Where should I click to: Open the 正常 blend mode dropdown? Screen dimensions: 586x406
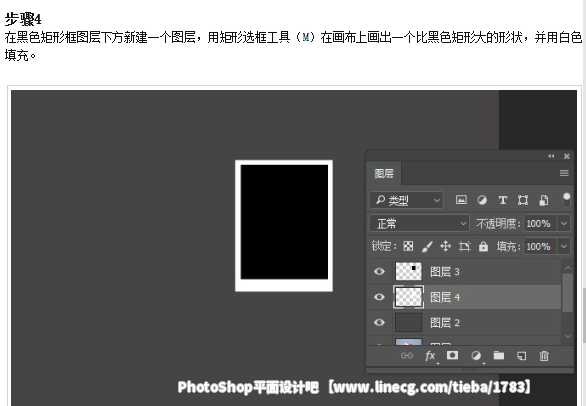[419, 223]
